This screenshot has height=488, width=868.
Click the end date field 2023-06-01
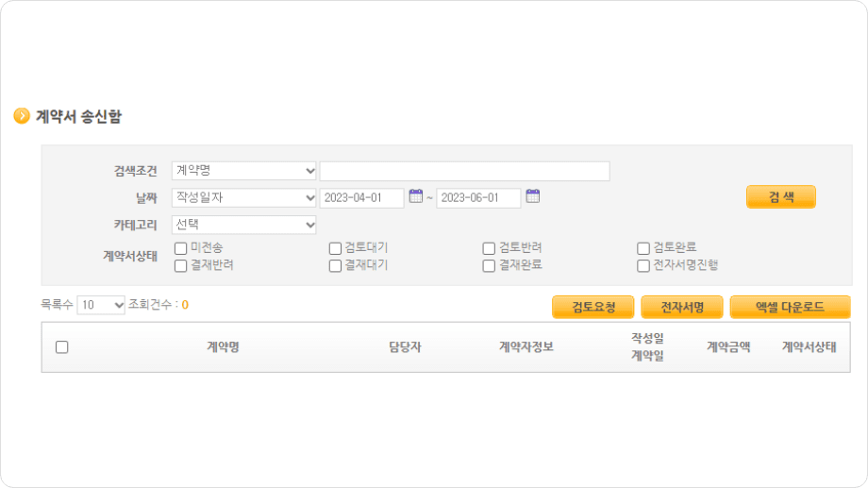coord(479,198)
